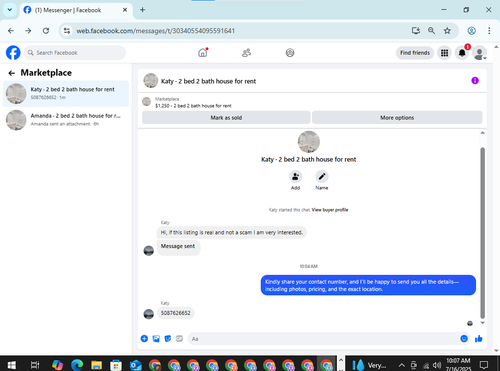Open more actions plus icon in composer
Image resolution: width=500 pixels, height=371 pixels.
point(144,339)
